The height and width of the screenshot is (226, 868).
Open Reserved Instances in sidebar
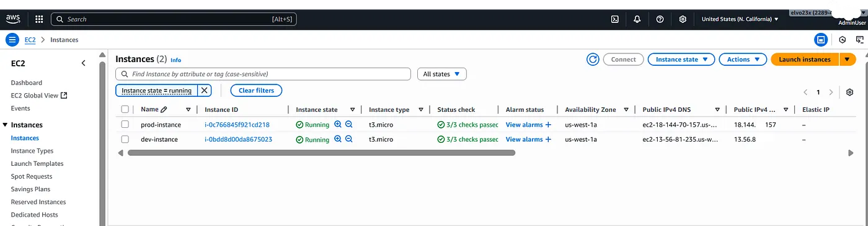(38, 202)
